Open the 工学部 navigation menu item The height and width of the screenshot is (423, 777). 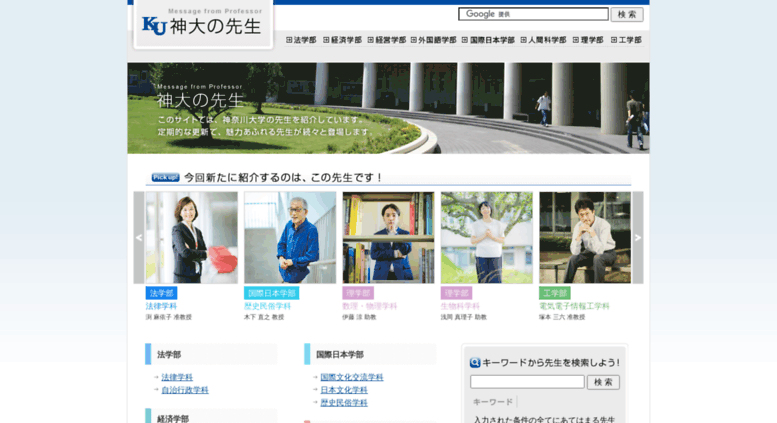click(626, 40)
